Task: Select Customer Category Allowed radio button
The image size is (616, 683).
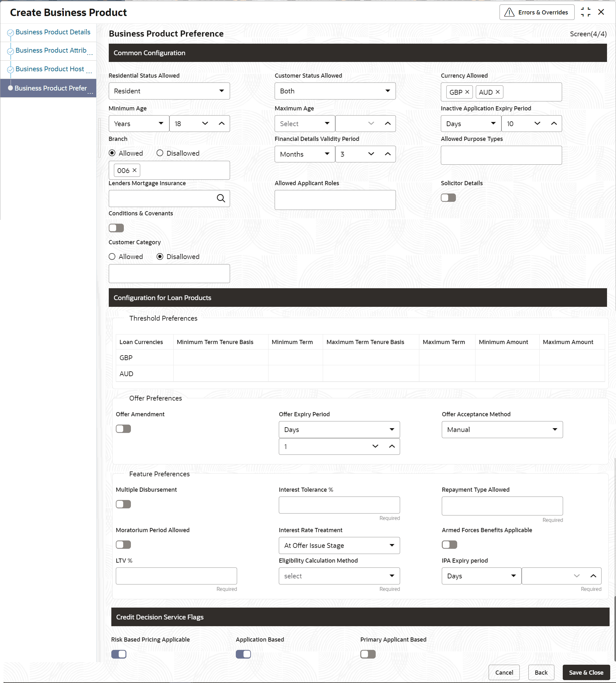Action: pos(112,257)
